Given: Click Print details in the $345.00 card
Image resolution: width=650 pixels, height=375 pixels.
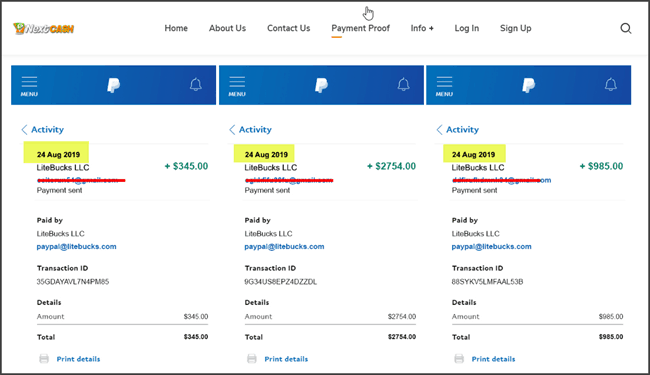Looking at the screenshot, I should [x=78, y=359].
